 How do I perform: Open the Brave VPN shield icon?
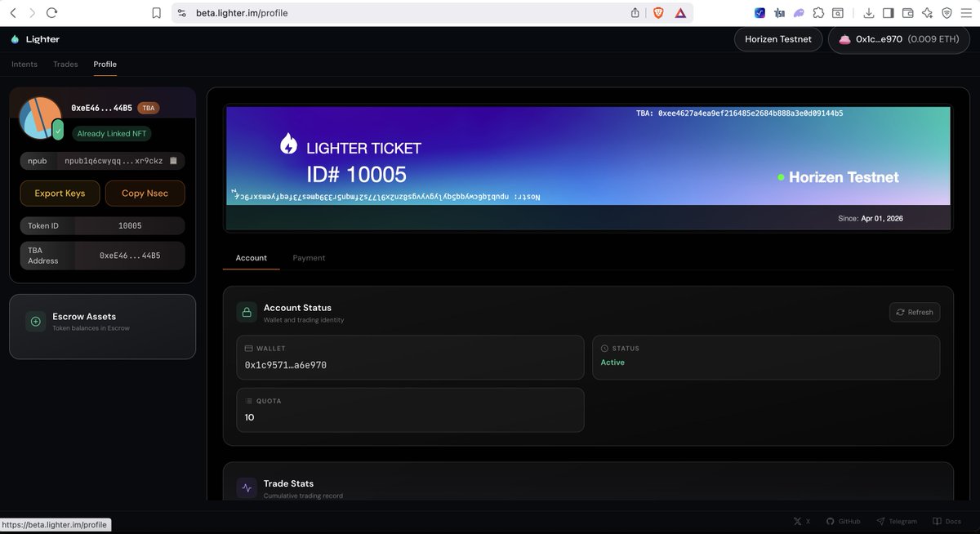(947, 13)
